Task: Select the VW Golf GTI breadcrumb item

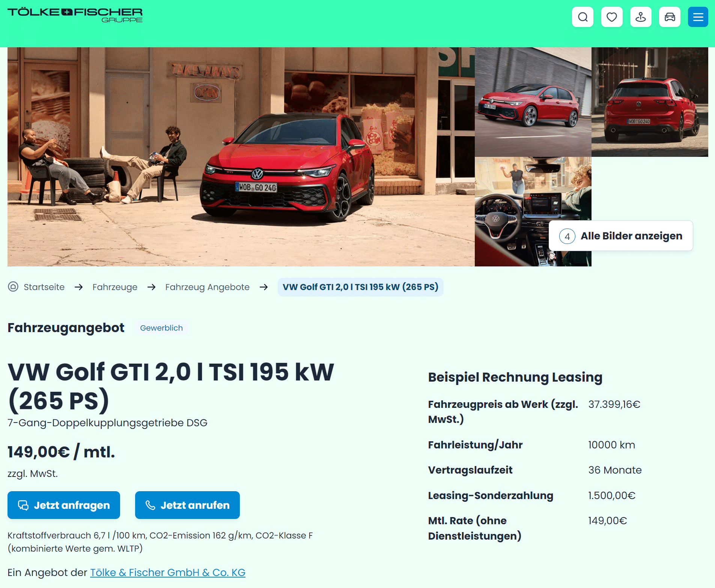Action: (360, 287)
